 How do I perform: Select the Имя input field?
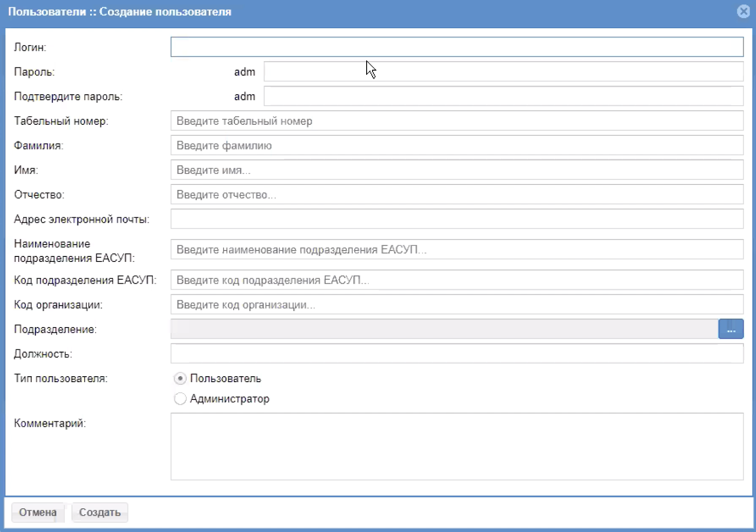click(457, 170)
